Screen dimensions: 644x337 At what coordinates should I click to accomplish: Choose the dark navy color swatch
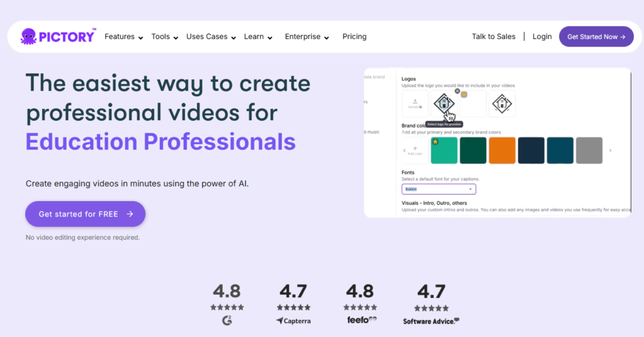pyautogui.click(x=531, y=150)
